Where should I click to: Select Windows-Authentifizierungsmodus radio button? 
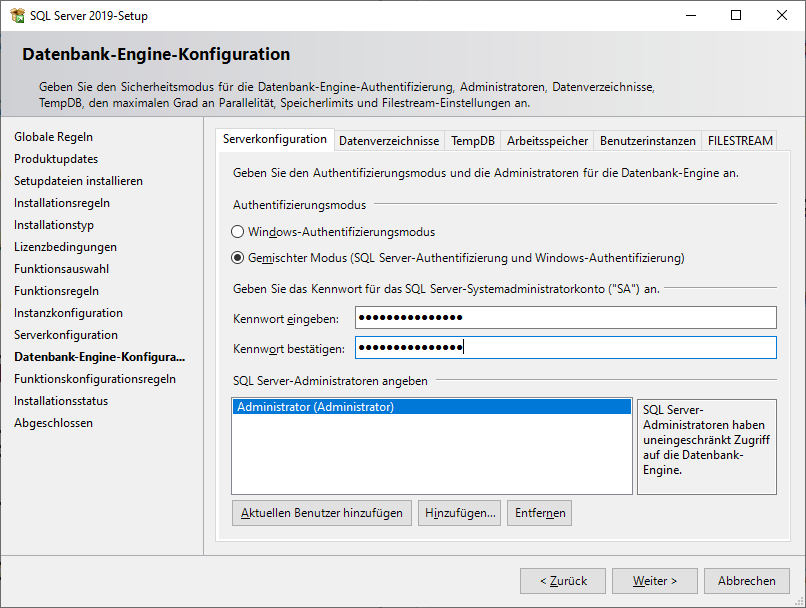point(237,232)
